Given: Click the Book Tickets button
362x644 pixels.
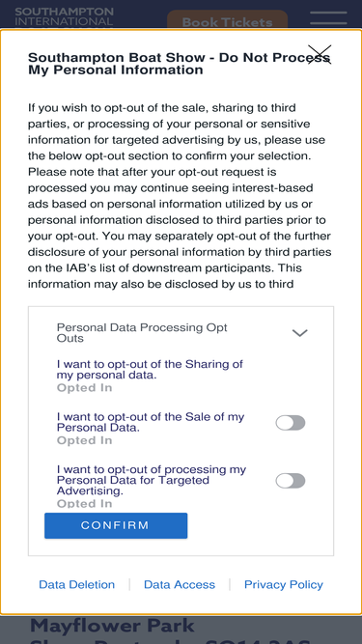Looking at the screenshot, I should 227,19.
